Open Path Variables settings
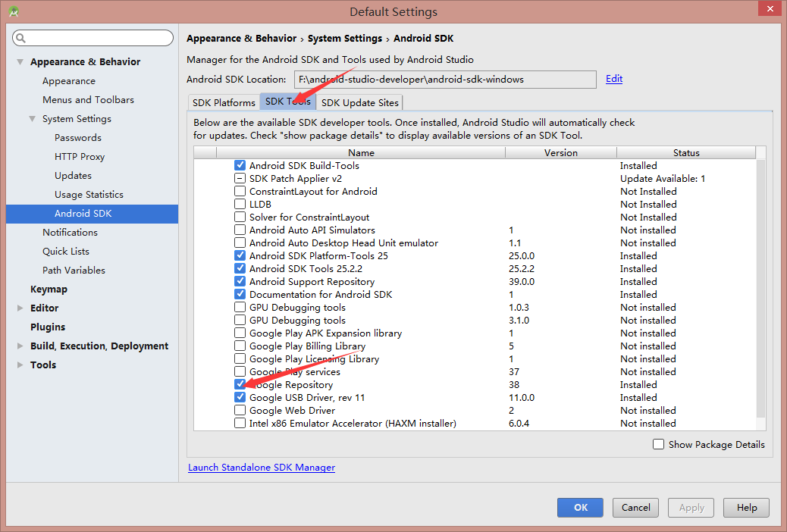Viewport: 787px width, 532px height. (74, 270)
